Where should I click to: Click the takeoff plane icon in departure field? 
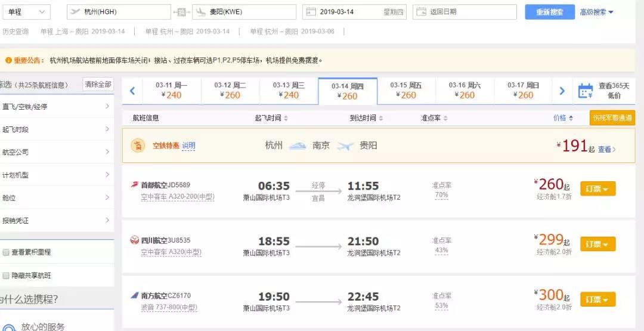pos(75,12)
